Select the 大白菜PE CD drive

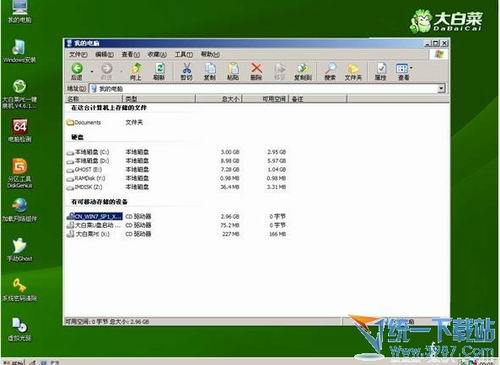pyautogui.click(x=88, y=234)
